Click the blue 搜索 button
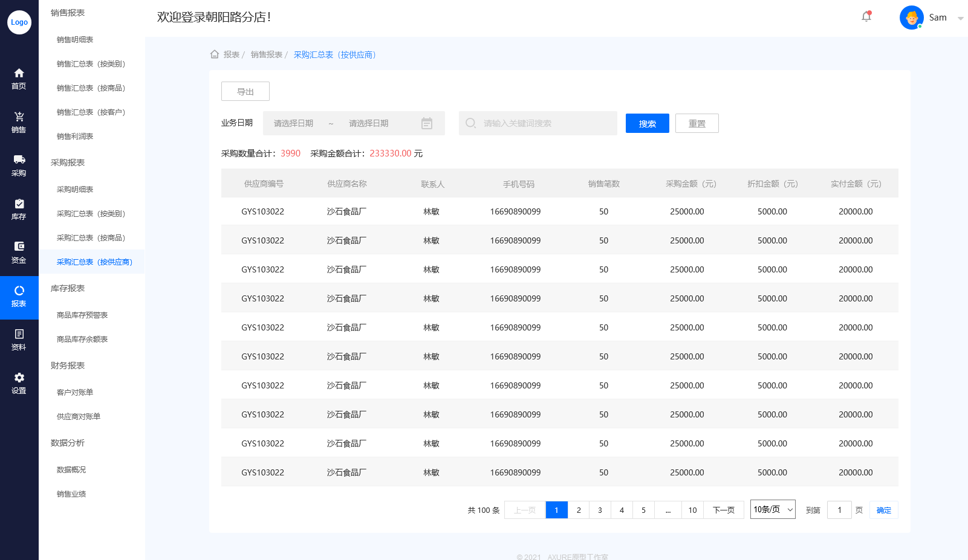 [x=648, y=123]
